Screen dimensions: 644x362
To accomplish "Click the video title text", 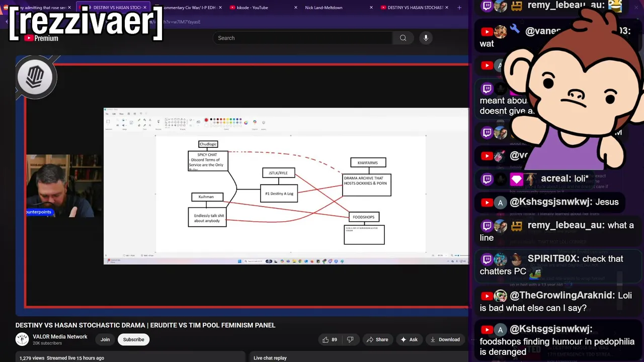I will [x=145, y=325].
